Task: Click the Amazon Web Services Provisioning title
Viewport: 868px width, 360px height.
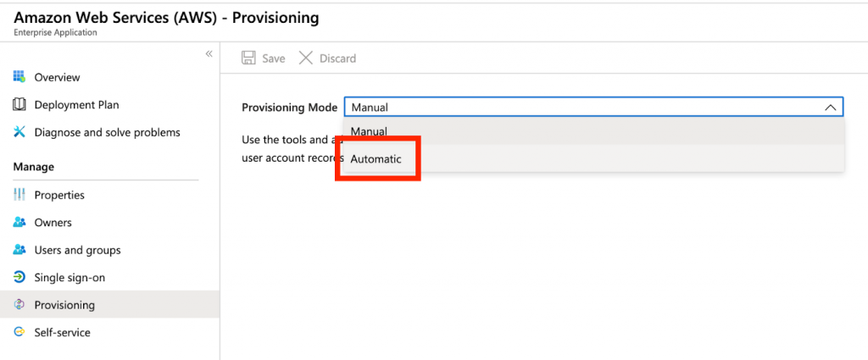Action: (166, 17)
